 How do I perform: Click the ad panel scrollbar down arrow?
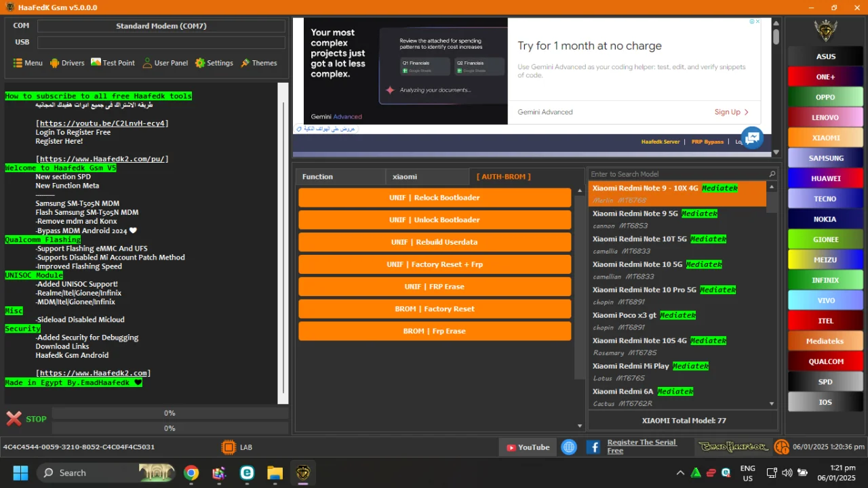click(776, 152)
